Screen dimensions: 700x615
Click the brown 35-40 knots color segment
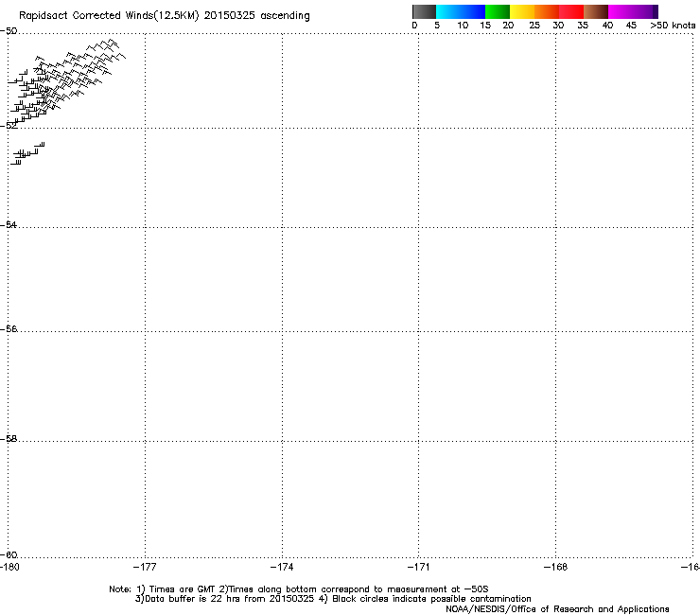(x=596, y=11)
